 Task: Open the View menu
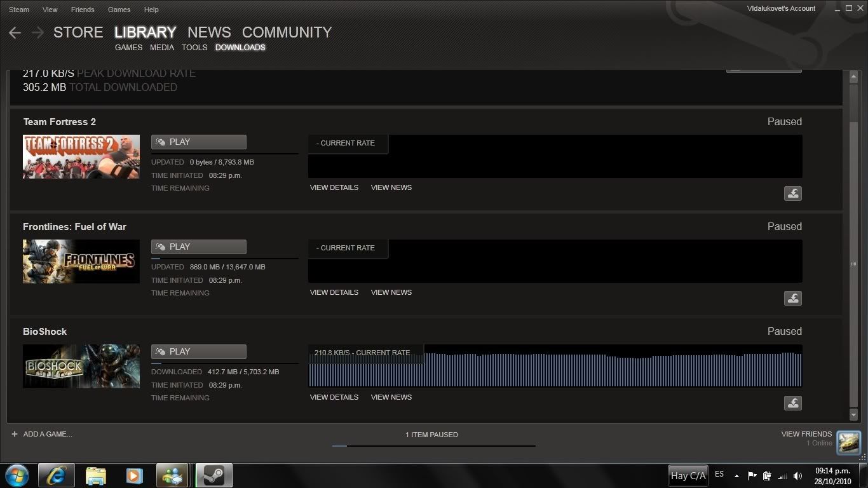[x=50, y=10]
